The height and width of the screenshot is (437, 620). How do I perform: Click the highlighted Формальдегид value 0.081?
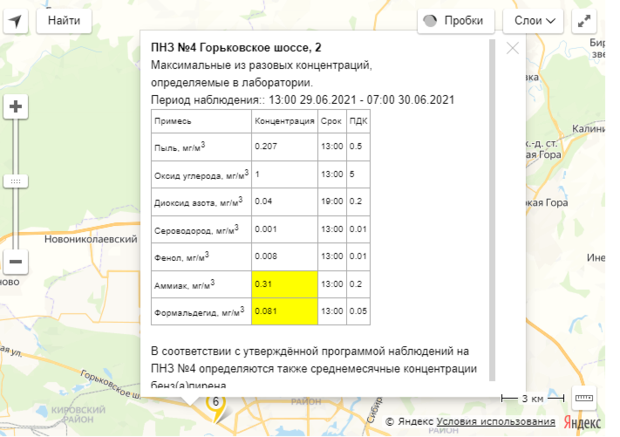click(284, 311)
